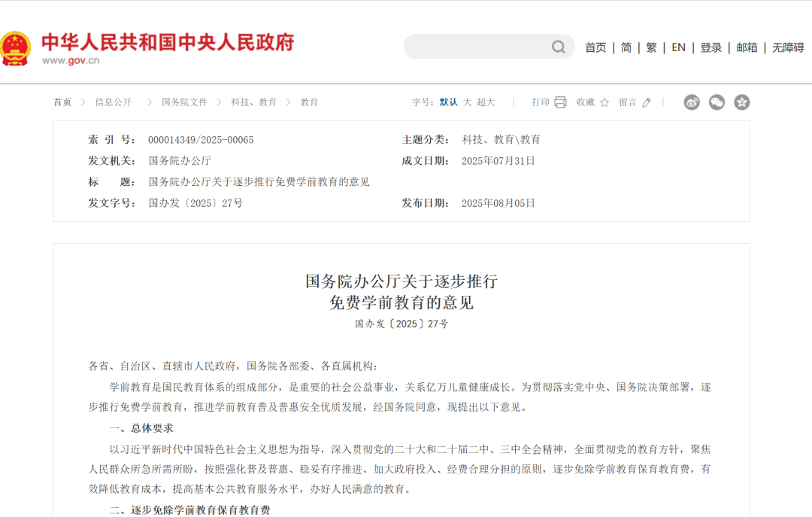Open 教育 breadcrumb
The width and height of the screenshot is (812, 517).
[x=309, y=102]
